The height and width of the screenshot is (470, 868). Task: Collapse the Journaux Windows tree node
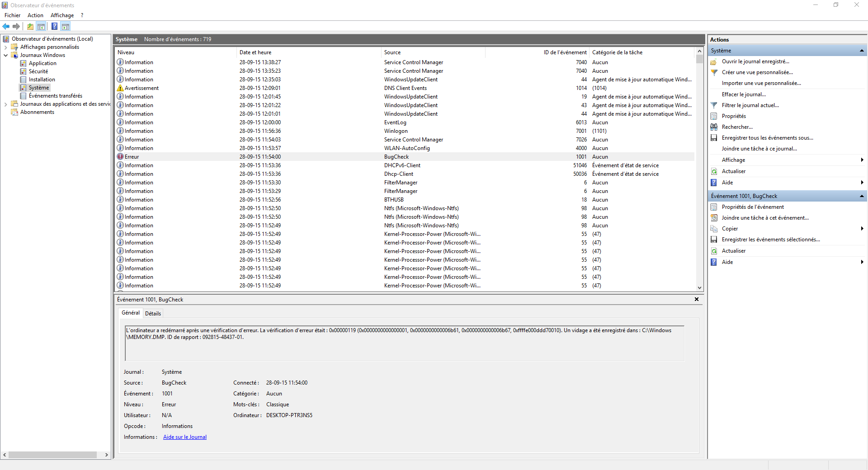pyautogui.click(x=5, y=55)
